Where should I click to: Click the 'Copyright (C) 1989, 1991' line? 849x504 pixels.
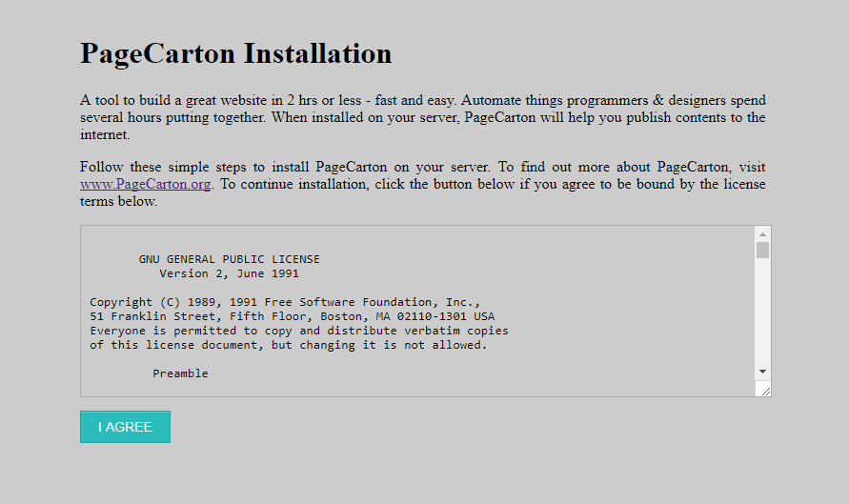pos(285,302)
